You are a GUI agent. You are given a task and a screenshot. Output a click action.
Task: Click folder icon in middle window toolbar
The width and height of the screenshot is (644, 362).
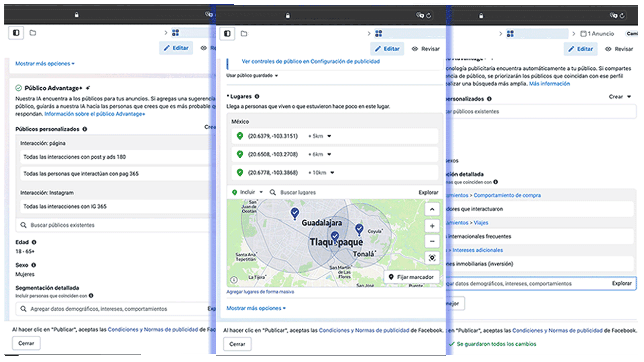coord(244,33)
